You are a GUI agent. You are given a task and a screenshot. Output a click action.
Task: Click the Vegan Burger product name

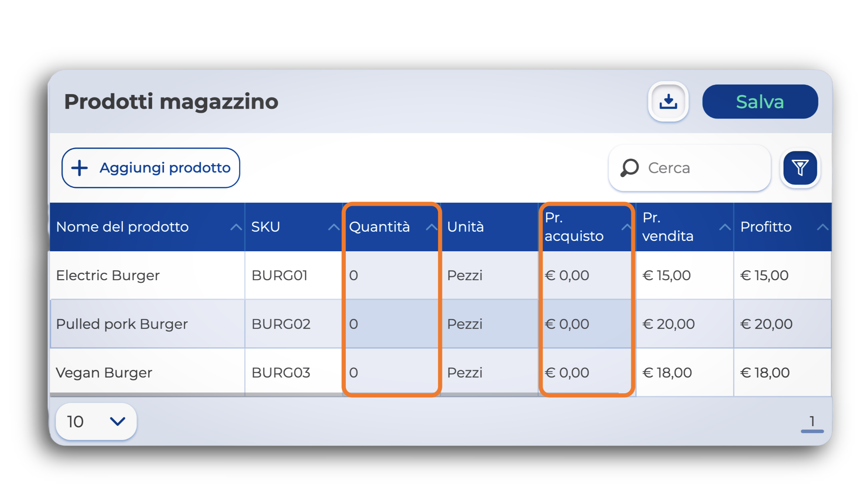(x=104, y=372)
